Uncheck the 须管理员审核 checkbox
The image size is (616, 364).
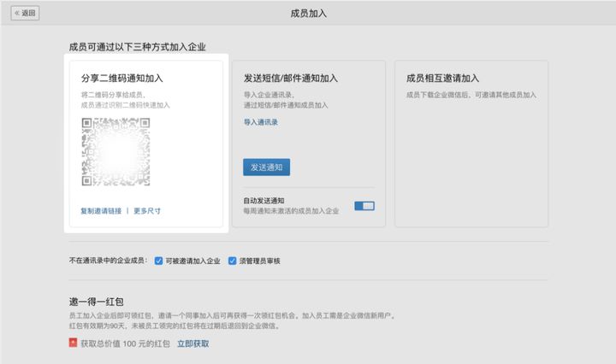(x=233, y=261)
